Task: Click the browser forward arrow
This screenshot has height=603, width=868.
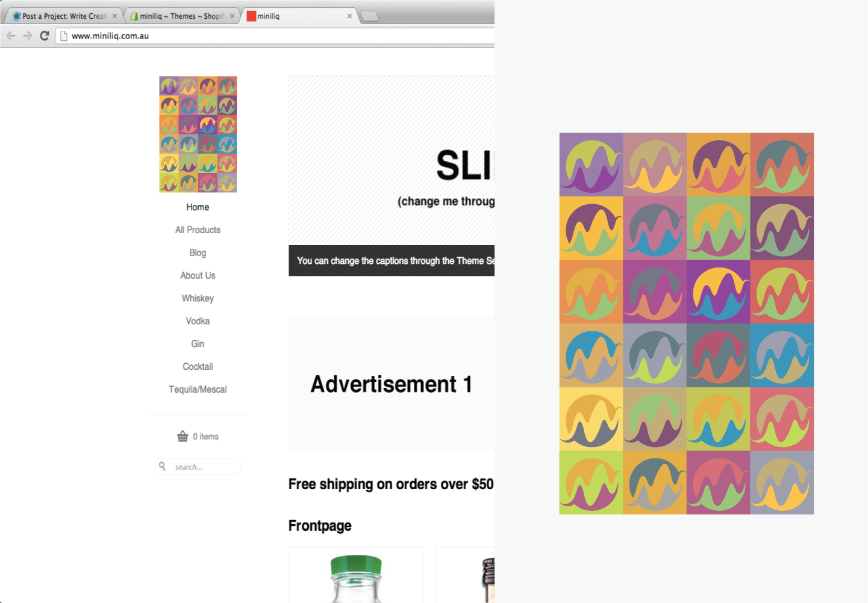Action: (x=28, y=36)
